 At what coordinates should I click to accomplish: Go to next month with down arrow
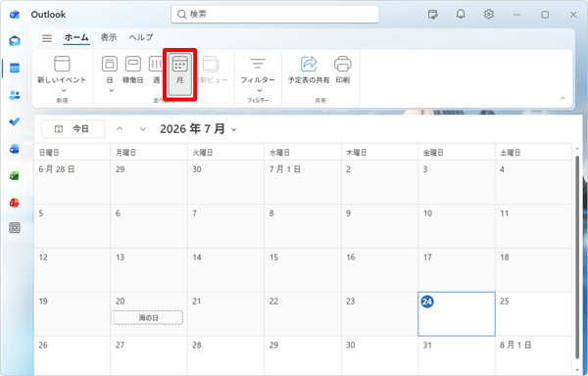click(143, 129)
